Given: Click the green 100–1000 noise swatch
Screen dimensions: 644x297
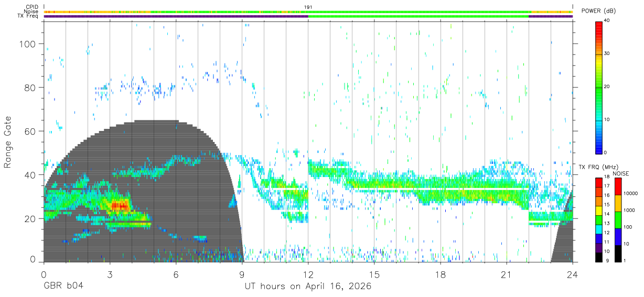Looking at the screenshot, I should [617, 220].
